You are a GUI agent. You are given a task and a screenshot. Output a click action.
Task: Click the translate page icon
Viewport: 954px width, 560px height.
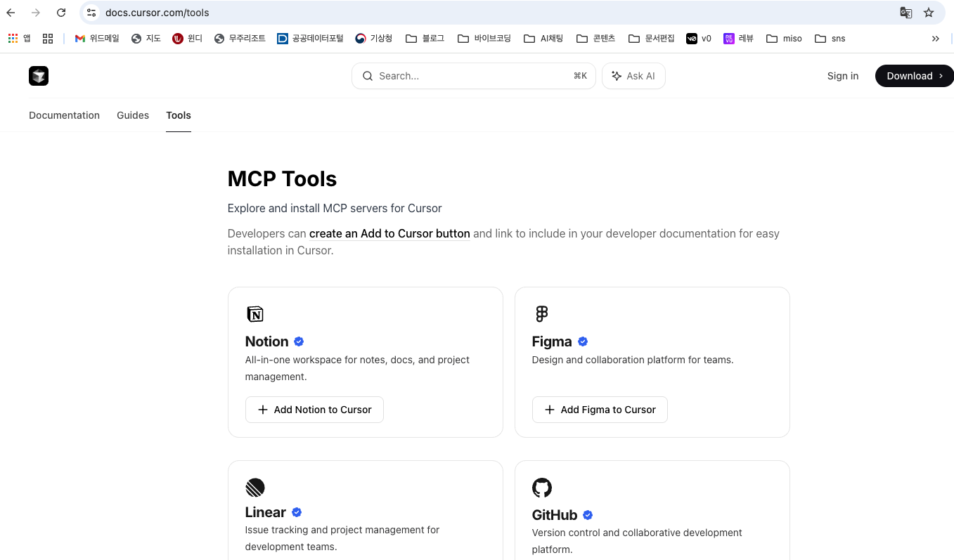click(906, 13)
